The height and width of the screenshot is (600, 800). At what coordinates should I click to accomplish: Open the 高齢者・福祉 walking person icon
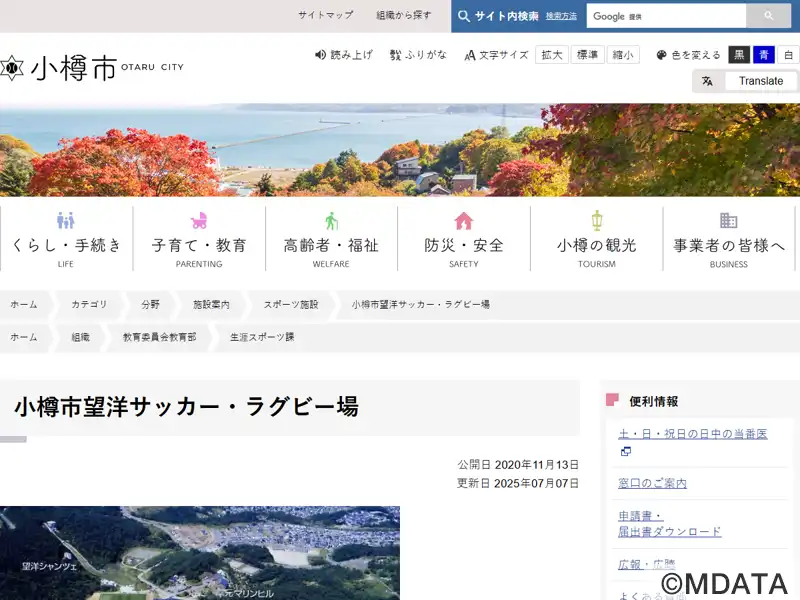click(331, 220)
